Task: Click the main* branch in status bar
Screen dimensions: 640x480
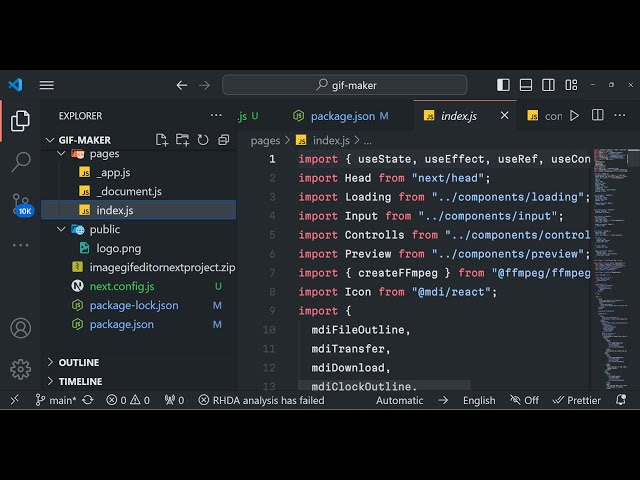Action: (56, 400)
